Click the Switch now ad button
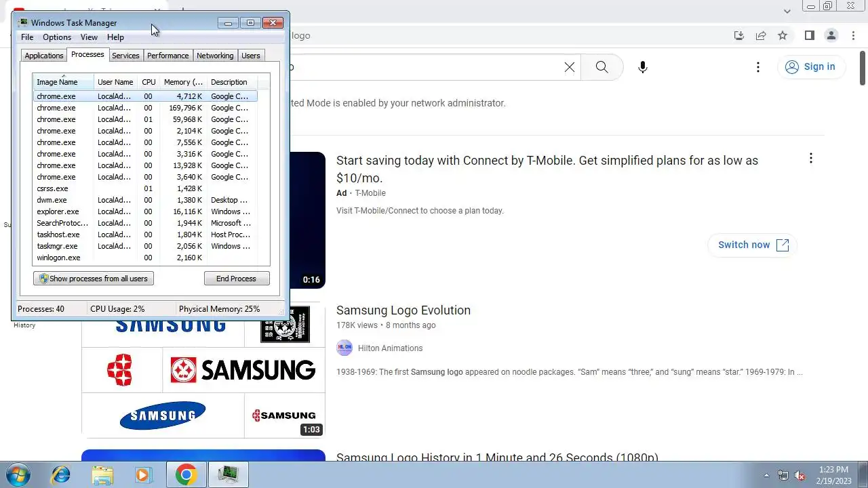This screenshot has width=868, height=488. coord(753,245)
